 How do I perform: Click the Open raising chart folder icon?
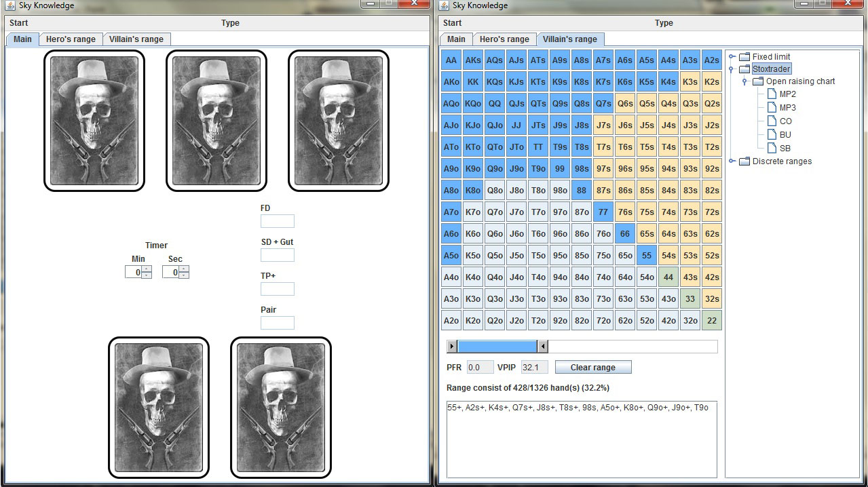pos(758,81)
